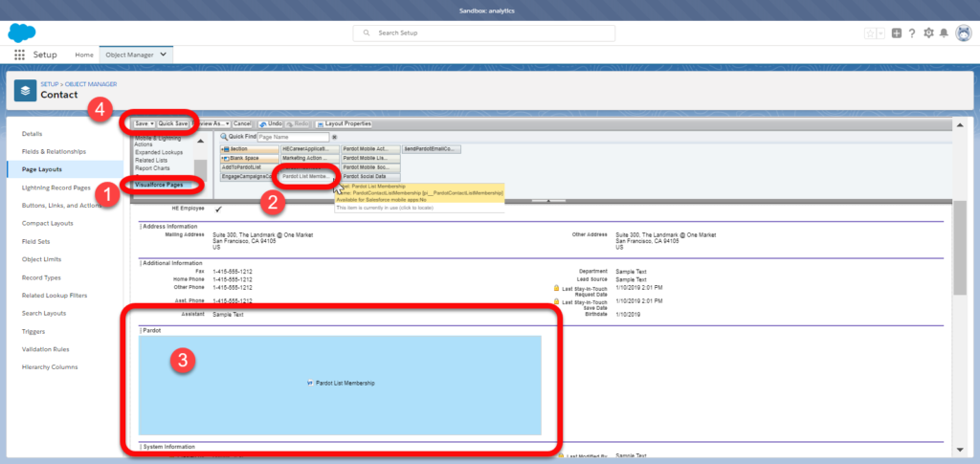
Task: Open Details in the sidebar
Action: pyautogui.click(x=32, y=134)
